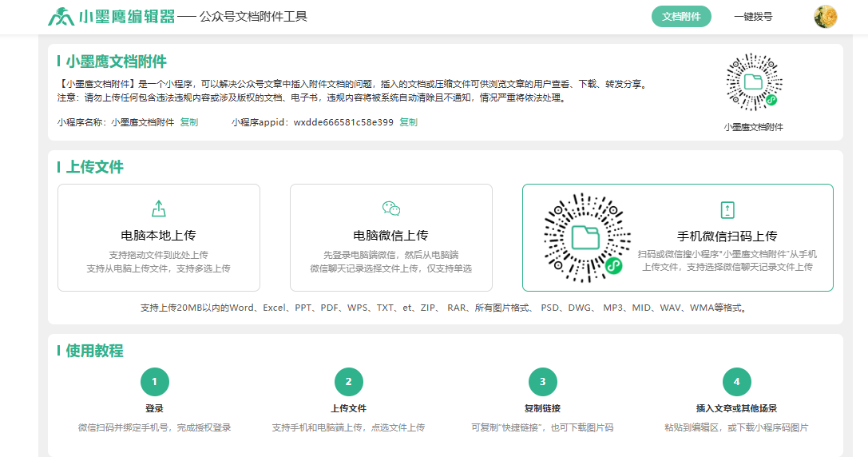Click the step 1 circle for 登录

coord(154,382)
